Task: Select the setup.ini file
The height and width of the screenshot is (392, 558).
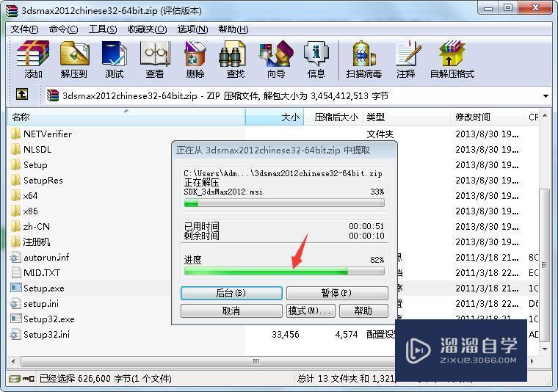Action: coord(35,304)
